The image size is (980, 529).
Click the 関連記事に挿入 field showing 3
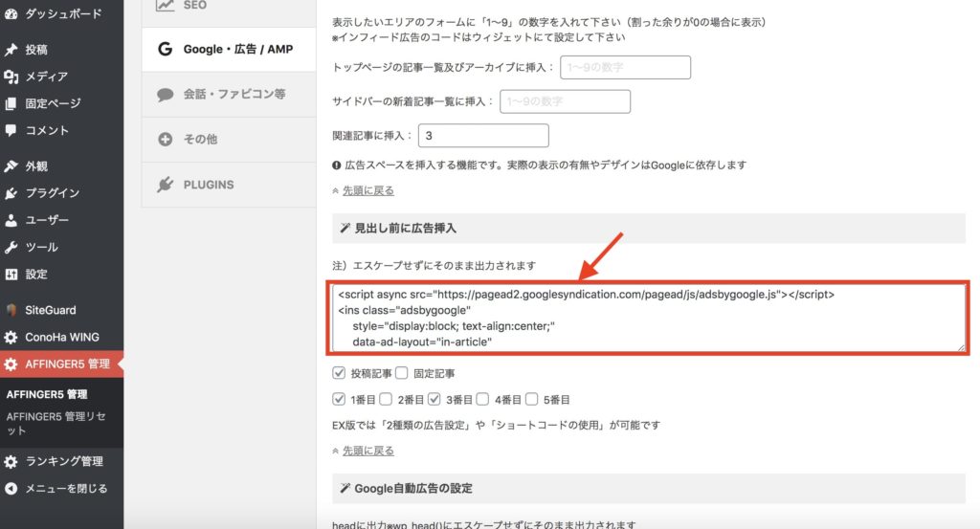click(x=483, y=136)
